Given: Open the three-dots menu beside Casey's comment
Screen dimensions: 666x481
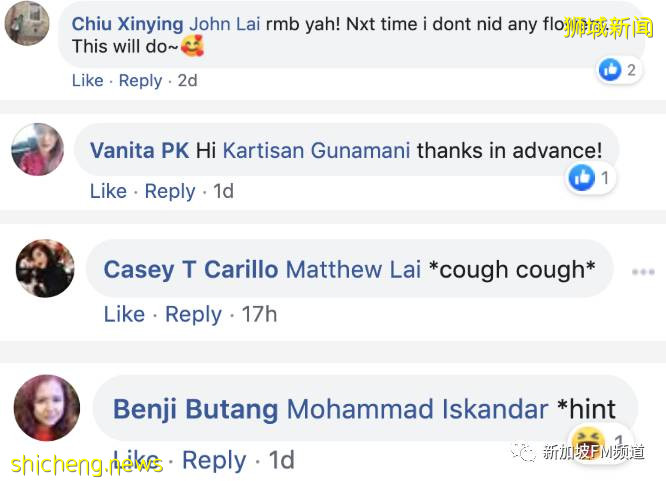Looking at the screenshot, I should tap(642, 271).
